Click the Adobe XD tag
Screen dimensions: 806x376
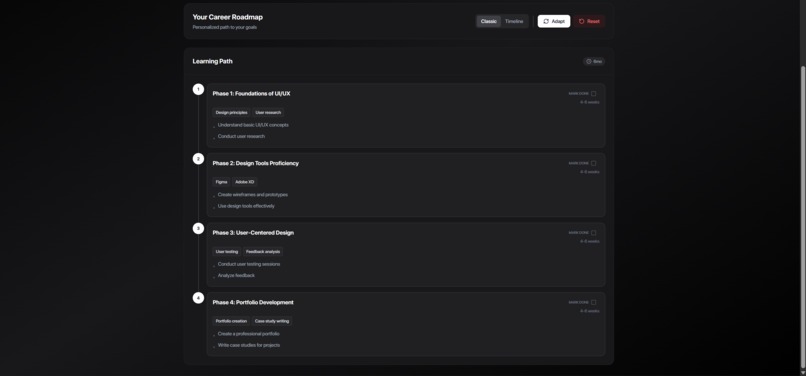(x=245, y=182)
